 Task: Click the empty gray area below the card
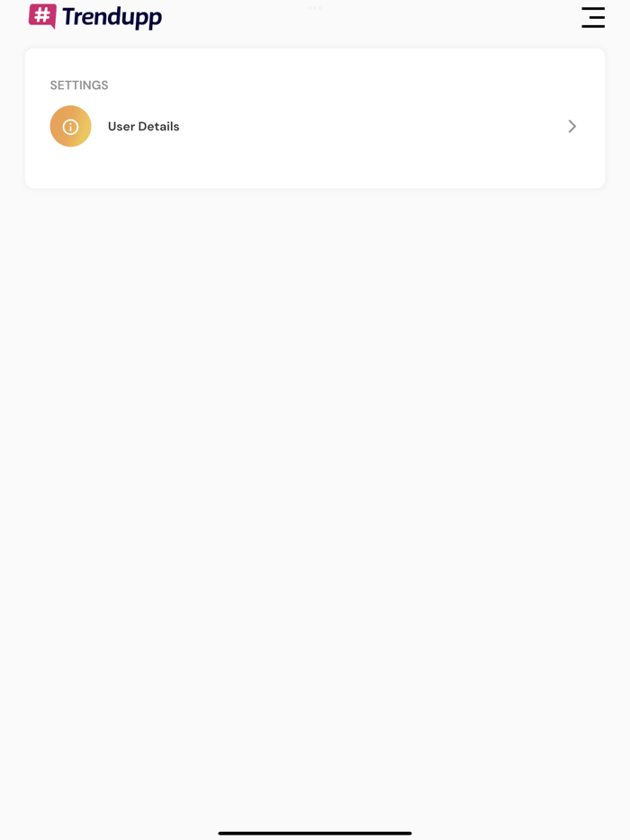pyautogui.click(x=315, y=482)
